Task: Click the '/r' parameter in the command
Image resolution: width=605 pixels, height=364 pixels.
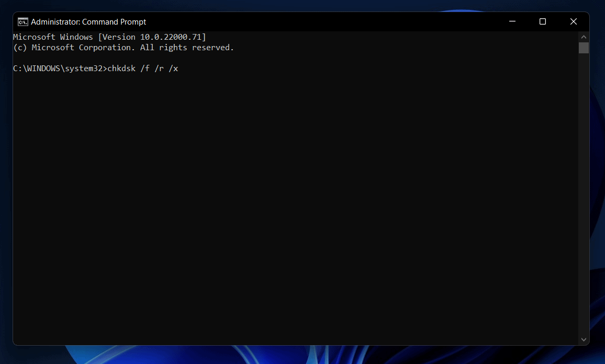Action: [x=159, y=69]
